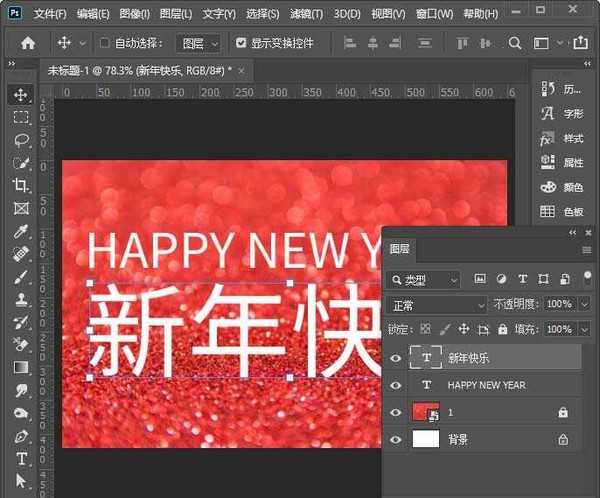Image resolution: width=600 pixels, height=498 pixels.
Task: Select the Lasso tool
Action: tap(21, 141)
